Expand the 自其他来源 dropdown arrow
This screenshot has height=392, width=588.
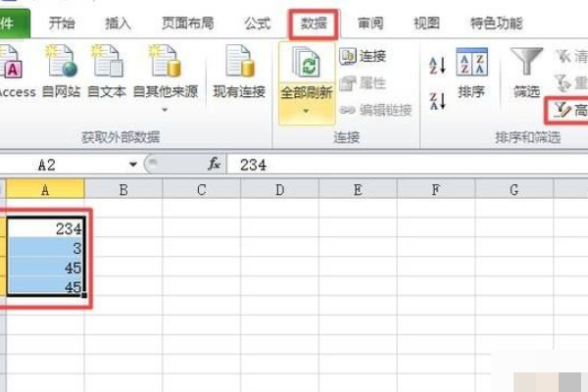pos(165,110)
